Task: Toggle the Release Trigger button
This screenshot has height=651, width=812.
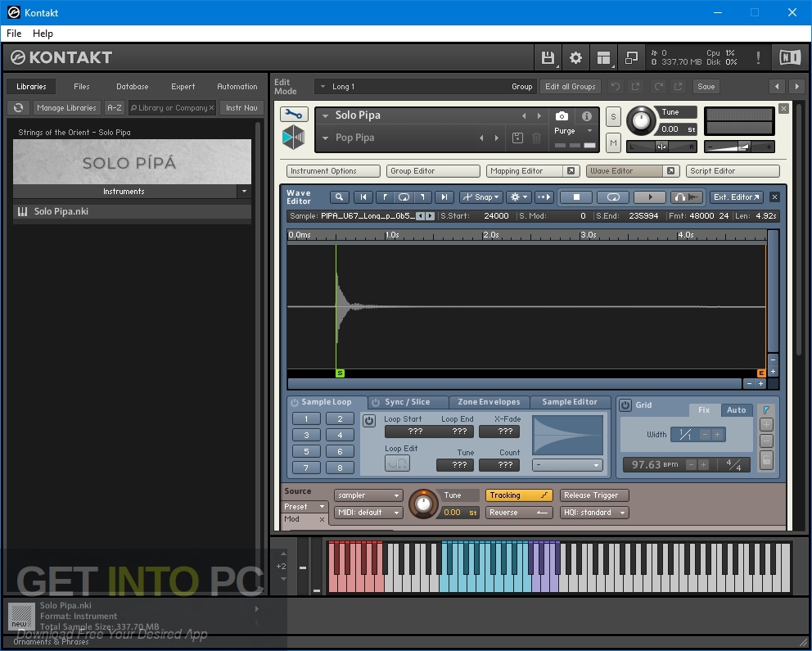Action: coord(594,495)
